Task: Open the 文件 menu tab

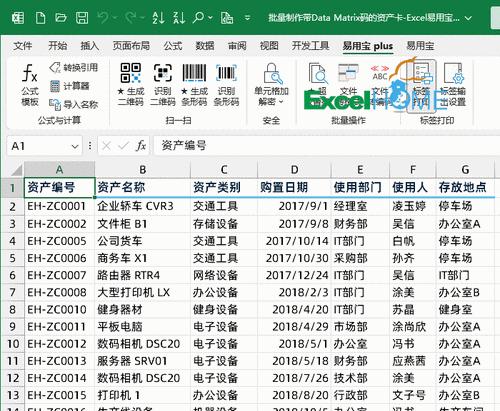Action: pyautogui.click(x=23, y=46)
